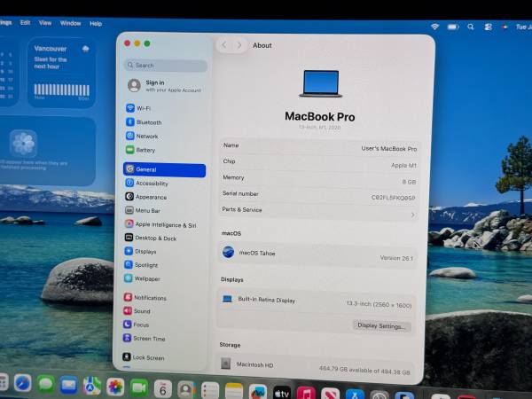Open the Help menu
This screenshot has height=399, width=532.
click(x=96, y=24)
